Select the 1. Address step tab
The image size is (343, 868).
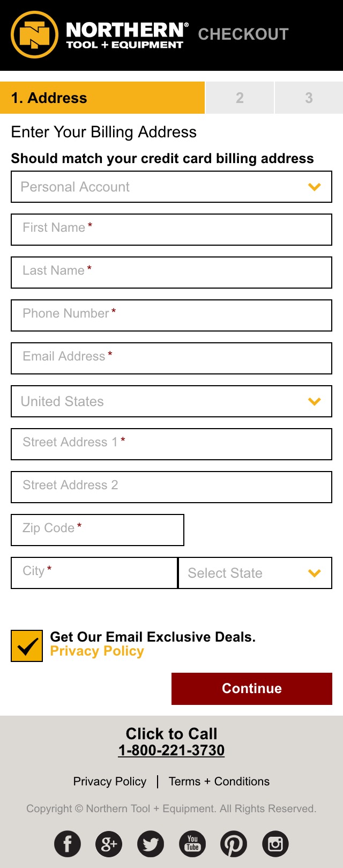coord(102,98)
